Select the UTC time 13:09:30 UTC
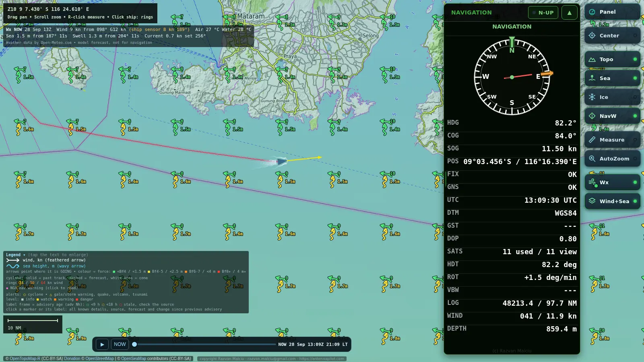The height and width of the screenshot is (362, 644). [550, 200]
